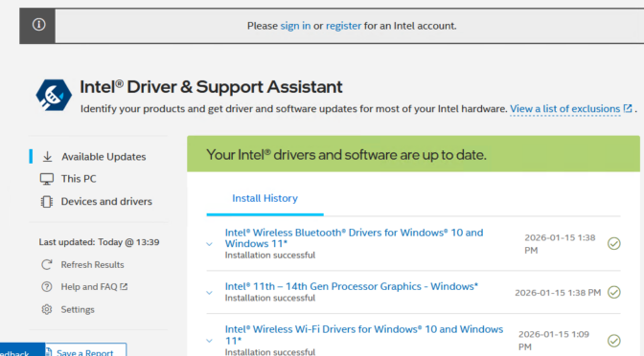Image resolution: width=644 pixels, height=356 pixels.
Task: Click the external link icon beside Help and FAQ
Action: click(x=124, y=287)
